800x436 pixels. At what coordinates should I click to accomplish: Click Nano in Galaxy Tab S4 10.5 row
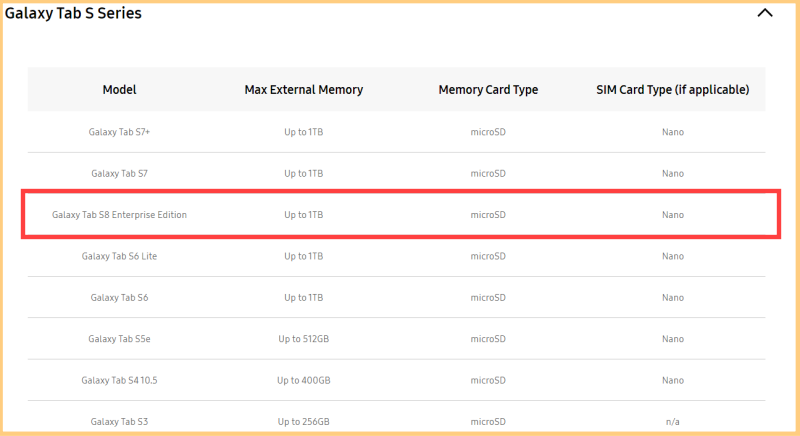(x=673, y=380)
